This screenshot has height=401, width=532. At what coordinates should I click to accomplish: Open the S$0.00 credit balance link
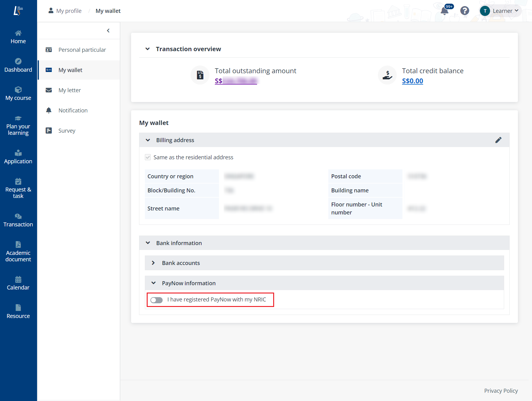413,81
